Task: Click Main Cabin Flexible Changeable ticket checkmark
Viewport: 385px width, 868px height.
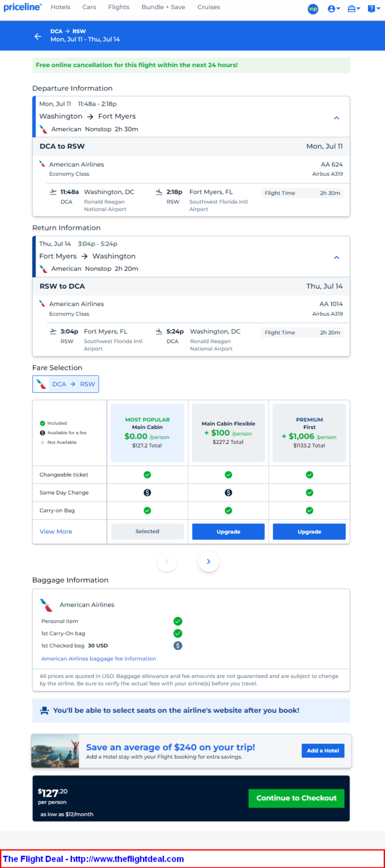Action: 228,474
